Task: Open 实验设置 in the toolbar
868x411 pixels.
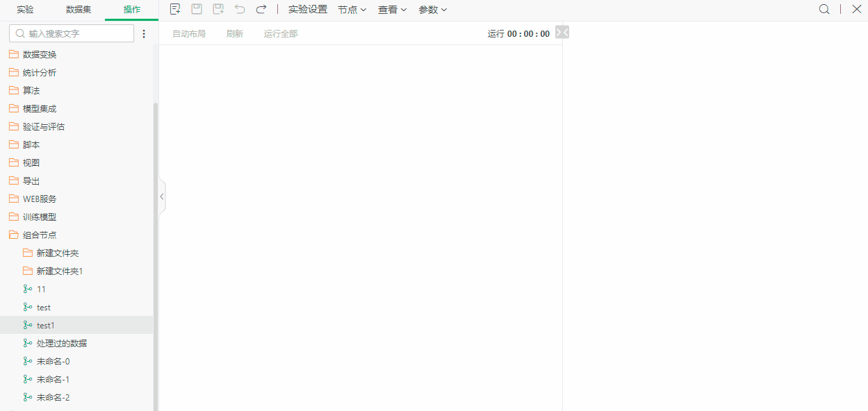Action: (x=308, y=10)
